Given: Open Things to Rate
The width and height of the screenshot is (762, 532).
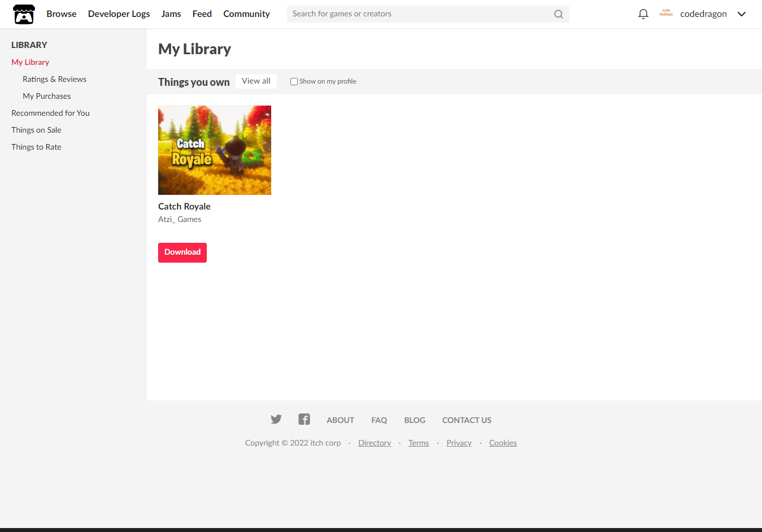Looking at the screenshot, I should click(36, 147).
